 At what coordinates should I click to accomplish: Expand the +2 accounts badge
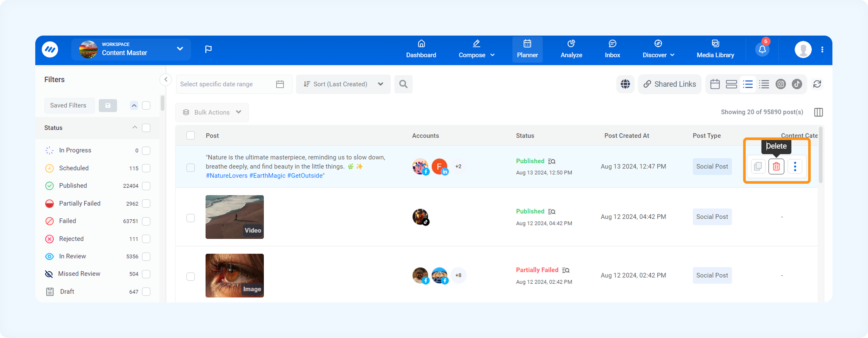(458, 167)
